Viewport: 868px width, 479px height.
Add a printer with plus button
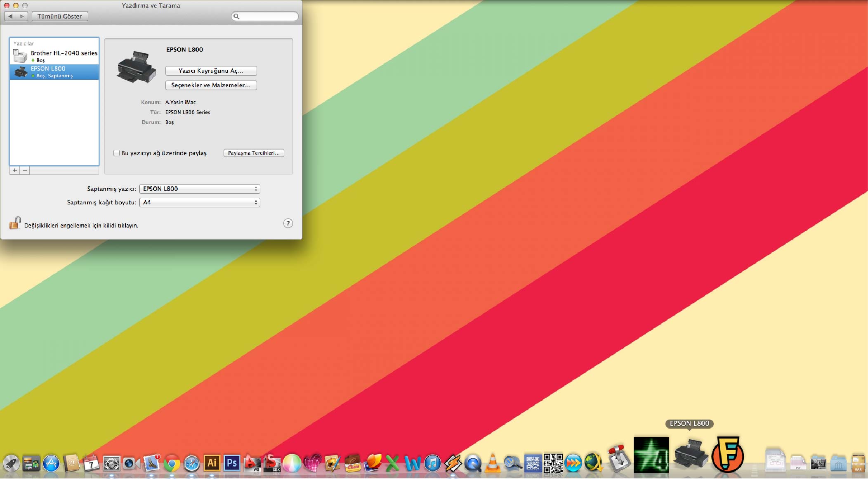[15, 170]
